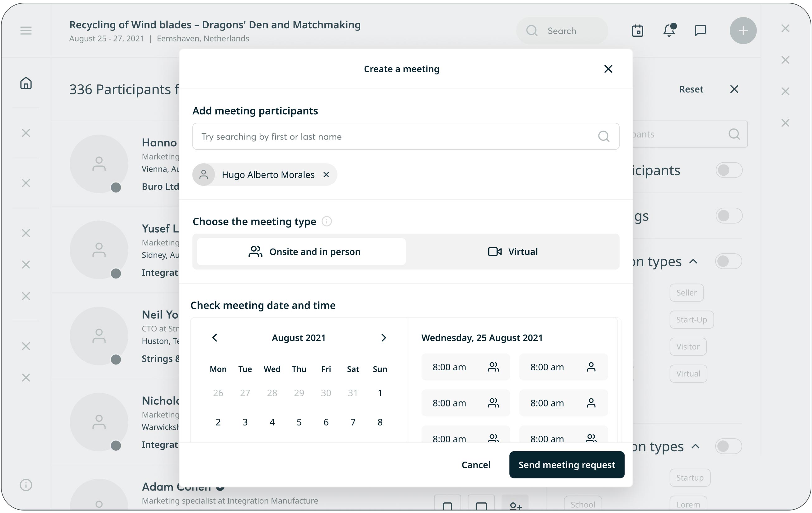This screenshot has width=812, height=513.
Task: Toggle the participants filter switch
Action: pos(729,170)
